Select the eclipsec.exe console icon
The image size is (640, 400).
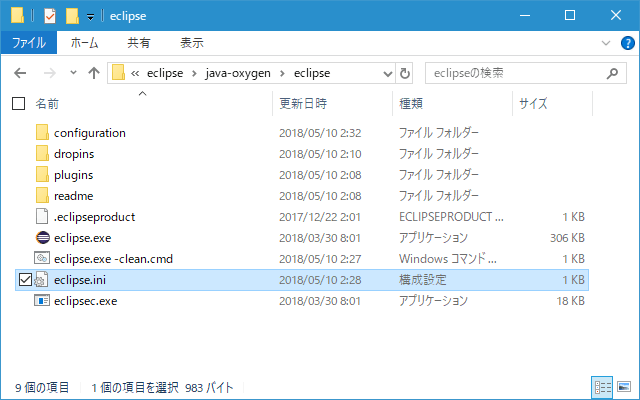pos(42,300)
